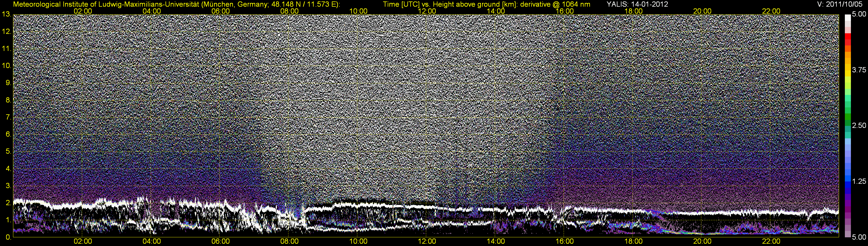This screenshot has width=868, height=246.
Task: Click the '1.' height axis label
Action: [8, 220]
